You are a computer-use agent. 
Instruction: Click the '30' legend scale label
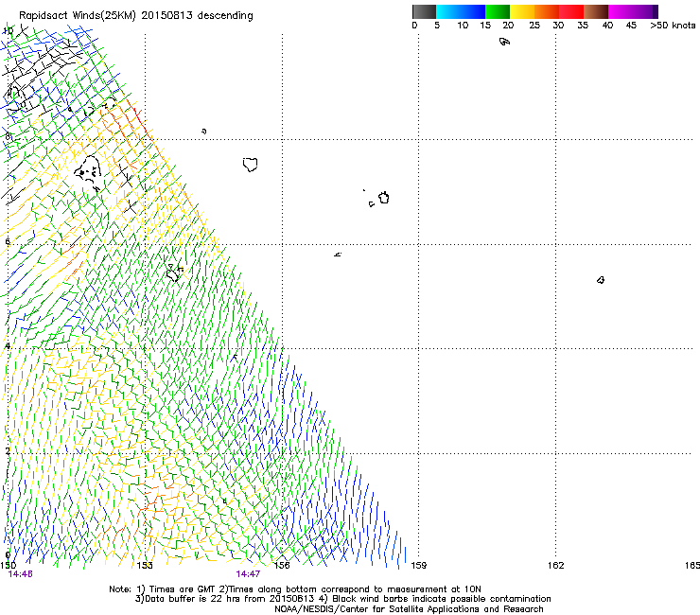[558, 26]
